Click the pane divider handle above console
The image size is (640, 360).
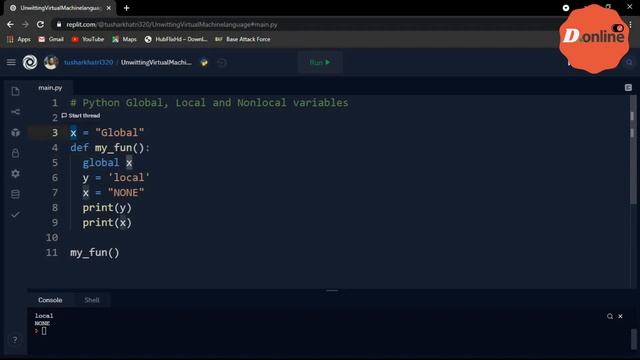[332, 291]
